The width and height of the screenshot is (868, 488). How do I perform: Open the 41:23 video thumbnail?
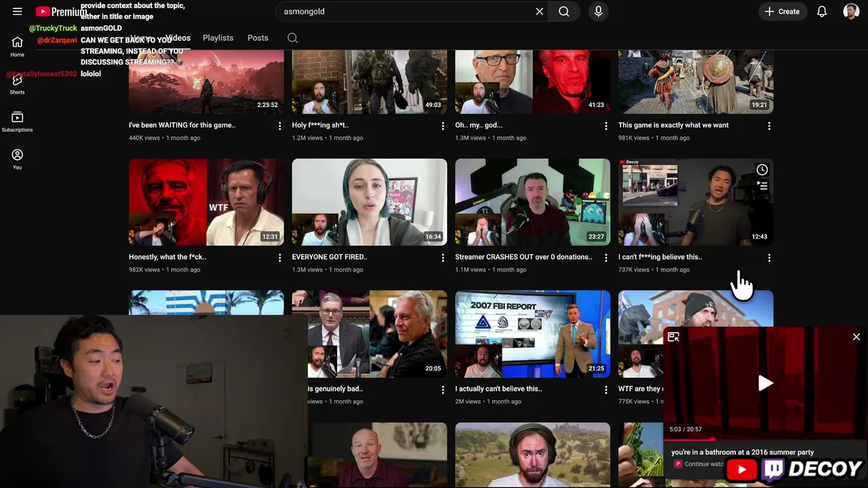(532, 81)
